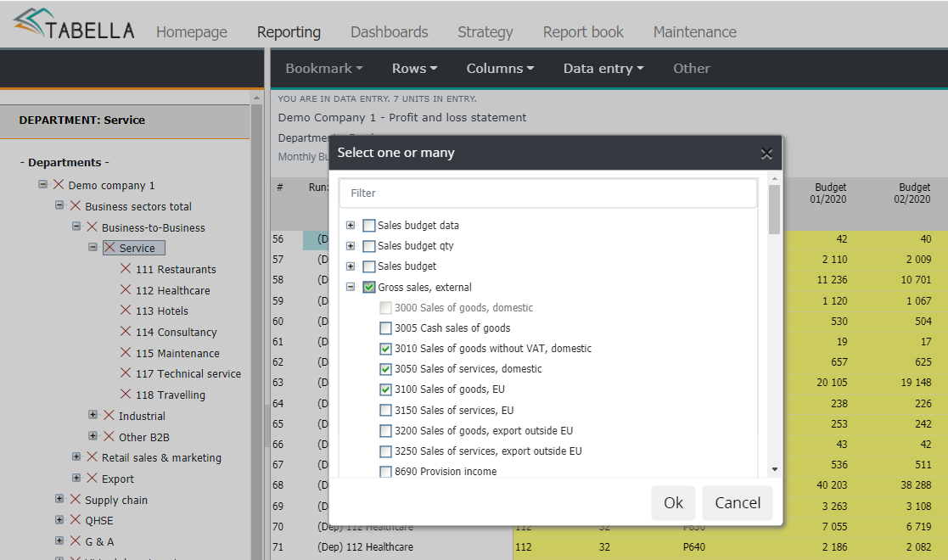The image size is (948, 560).
Task: Open the Columns dropdown menu
Action: point(500,69)
